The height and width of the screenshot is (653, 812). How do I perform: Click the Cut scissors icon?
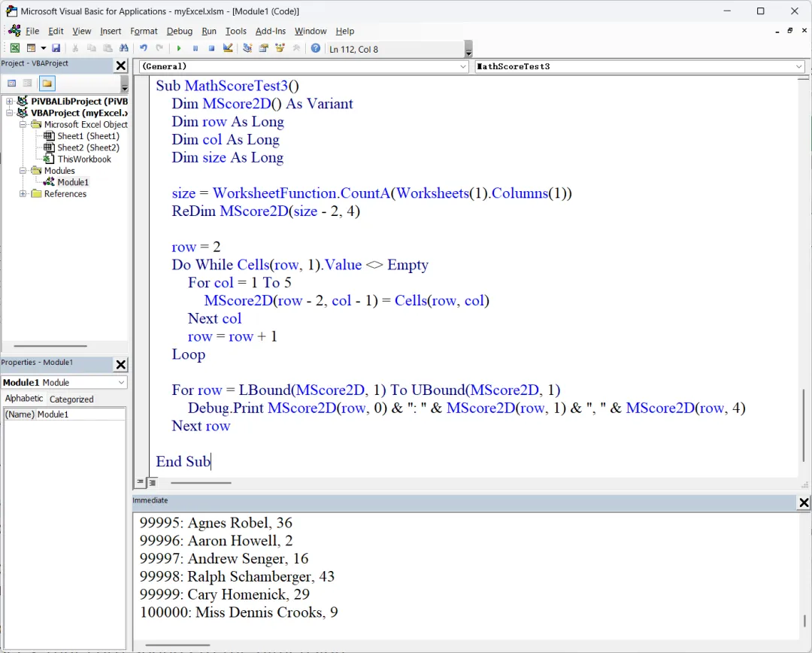(75, 48)
